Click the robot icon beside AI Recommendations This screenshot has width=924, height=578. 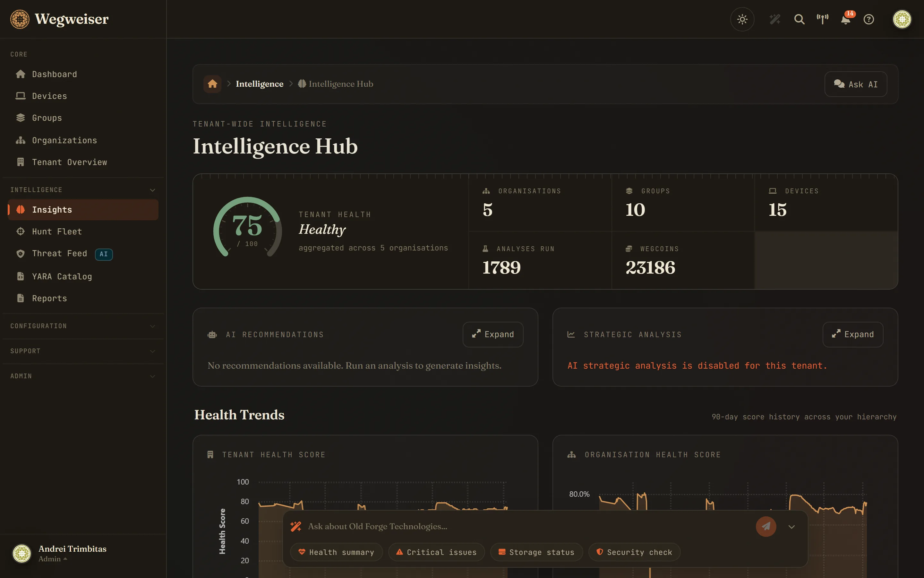click(x=212, y=335)
